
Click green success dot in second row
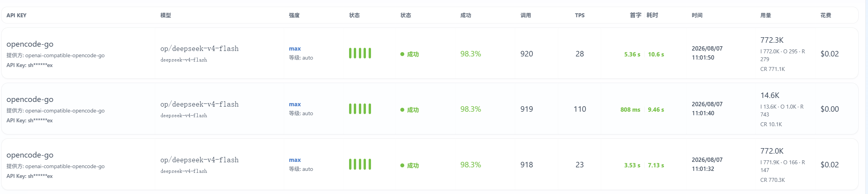402,110
